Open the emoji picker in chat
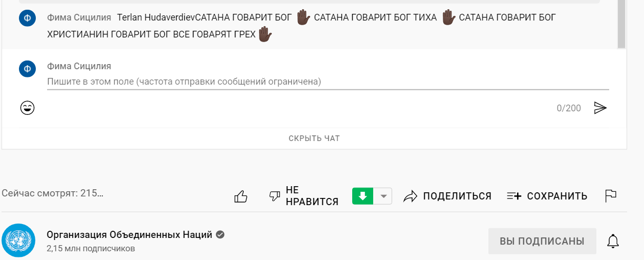The height and width of the screenshot is (260, 644). coord(27,108)
